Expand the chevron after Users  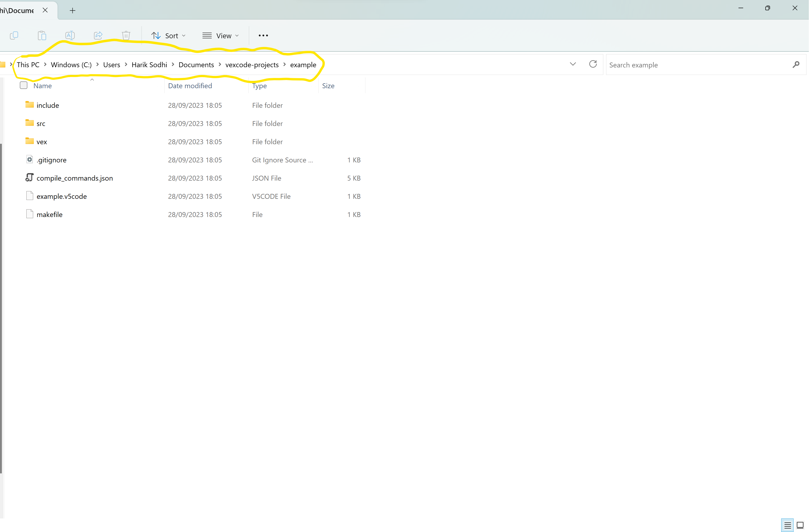click(126, 64)
